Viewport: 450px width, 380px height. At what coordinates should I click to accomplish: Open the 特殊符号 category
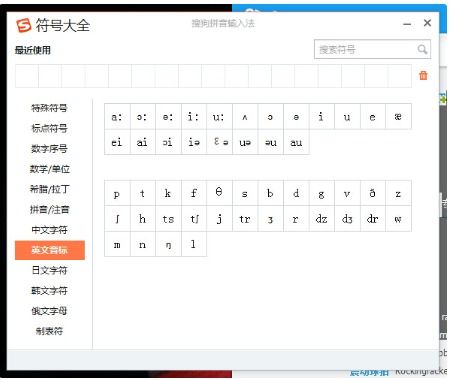(49, 108)
